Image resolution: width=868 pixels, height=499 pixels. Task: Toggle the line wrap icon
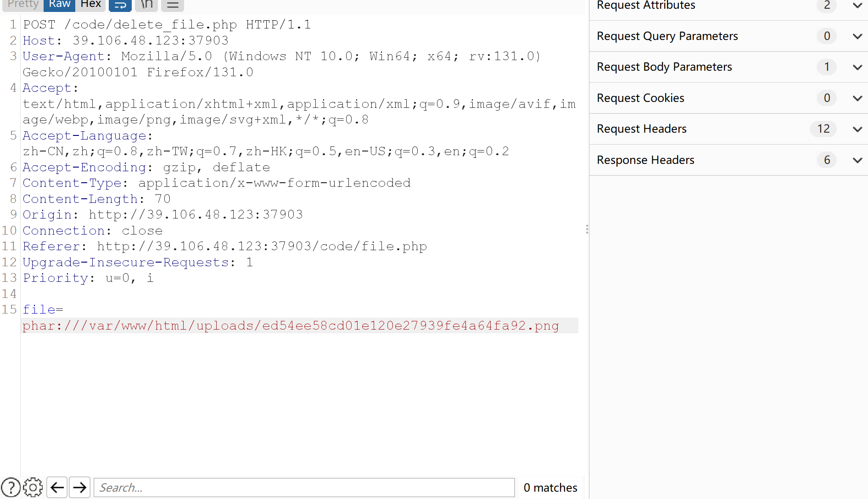(120, 5)
